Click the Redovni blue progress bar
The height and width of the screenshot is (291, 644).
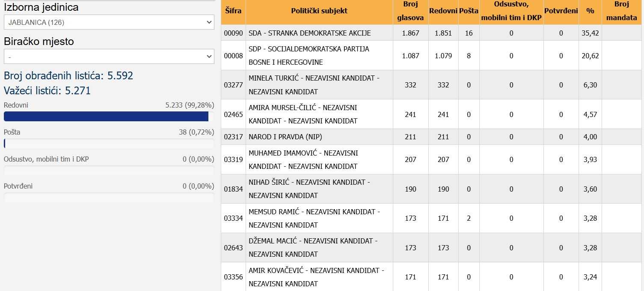point(106,117)
